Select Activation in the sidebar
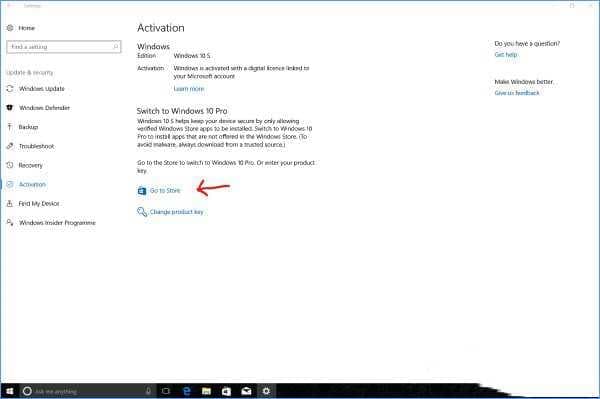The width and height of the screenshot is (600, 399). pyautogui.click(x=32, y=184)
